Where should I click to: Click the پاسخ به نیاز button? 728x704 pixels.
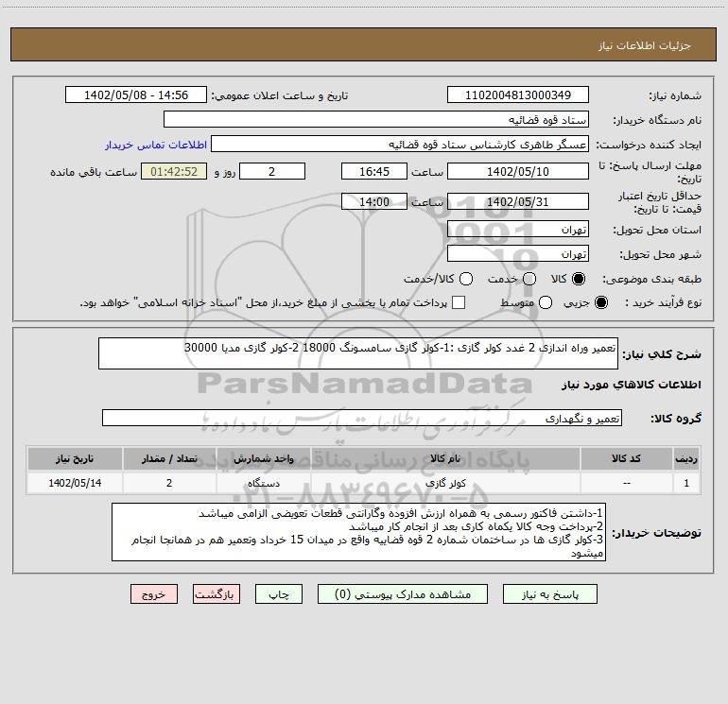(550, 594)
